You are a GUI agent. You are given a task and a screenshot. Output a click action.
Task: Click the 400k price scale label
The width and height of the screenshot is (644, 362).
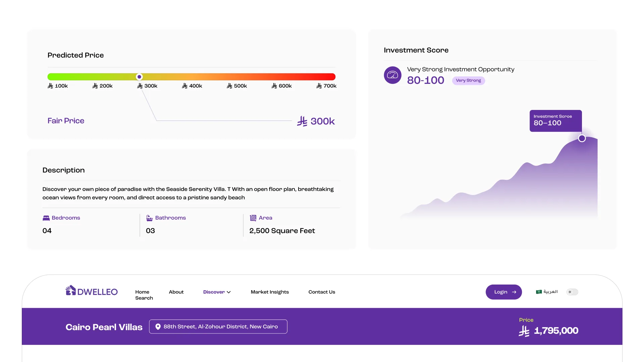click(x=192, y=86)
